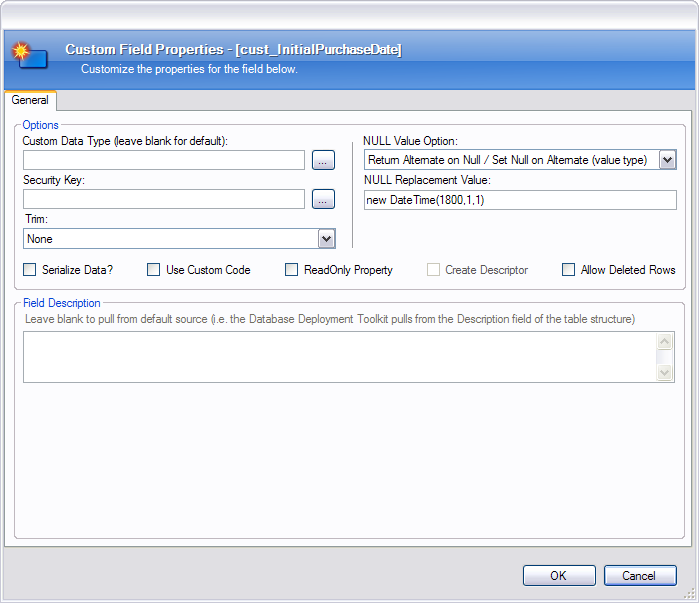This screenshot has height=603, width=699.
Task: Open the Trim dropdown list
Action: pyautogui.click(x=326, y=239)
